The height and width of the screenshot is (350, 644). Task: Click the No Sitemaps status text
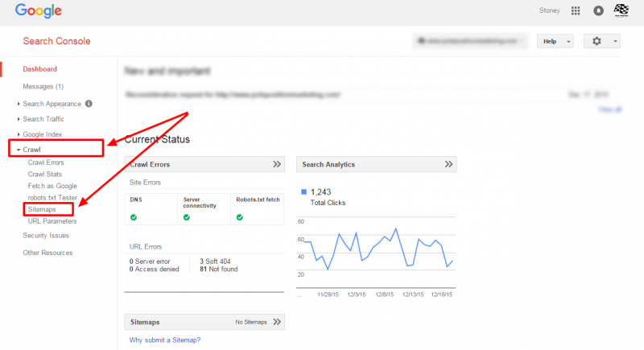click(x=251, y=322)
